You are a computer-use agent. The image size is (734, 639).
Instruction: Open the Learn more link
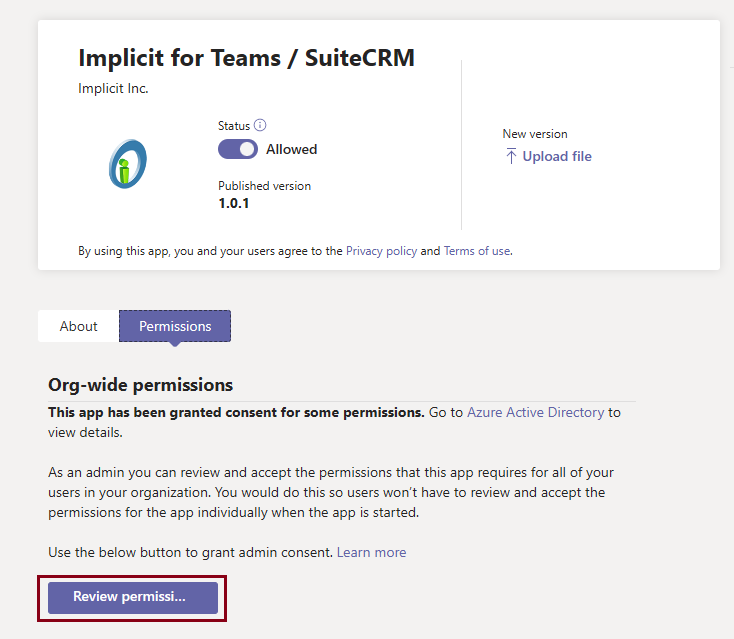pyautogui.click(x=371, y=552)
